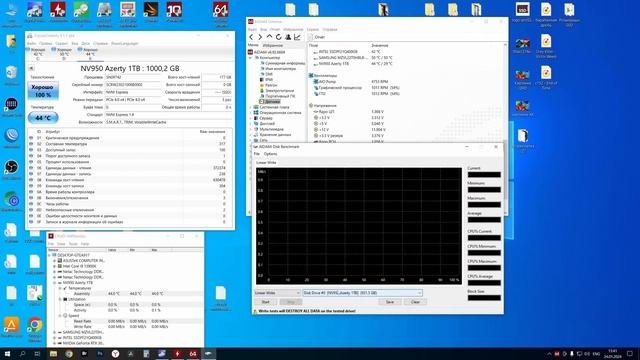Click attribute 05 Процент использования row
This screenshot has width=640, height=360.
click(x=129, y=162)
